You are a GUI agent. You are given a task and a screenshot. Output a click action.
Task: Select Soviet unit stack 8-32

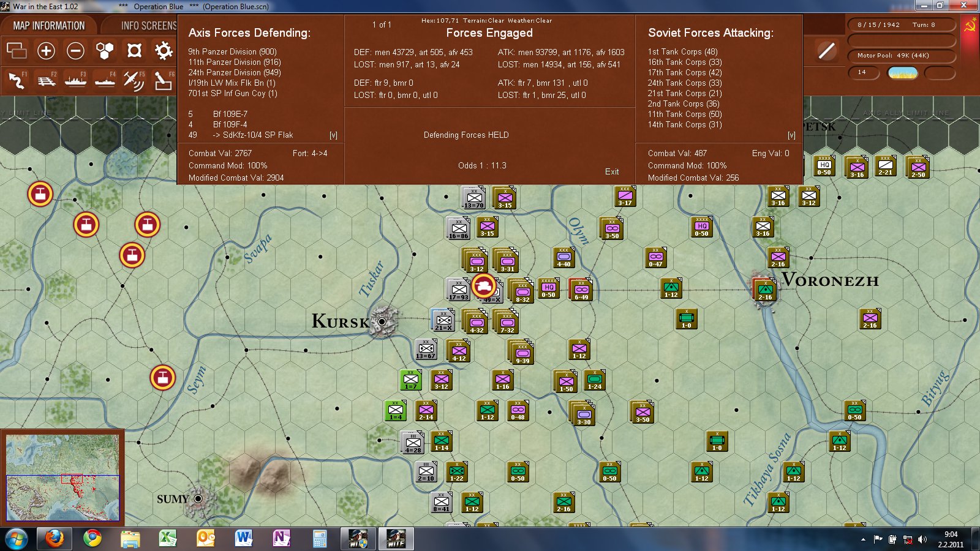click(x=521, y=290)
